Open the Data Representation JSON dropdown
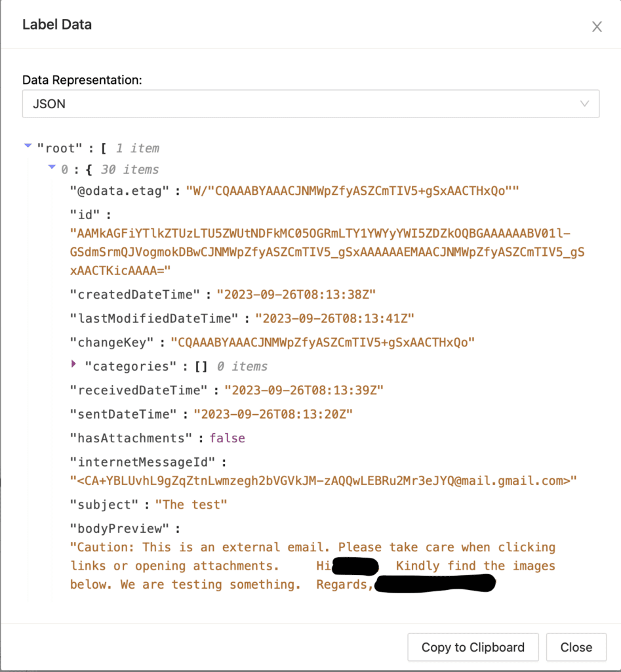 point(311,104)
